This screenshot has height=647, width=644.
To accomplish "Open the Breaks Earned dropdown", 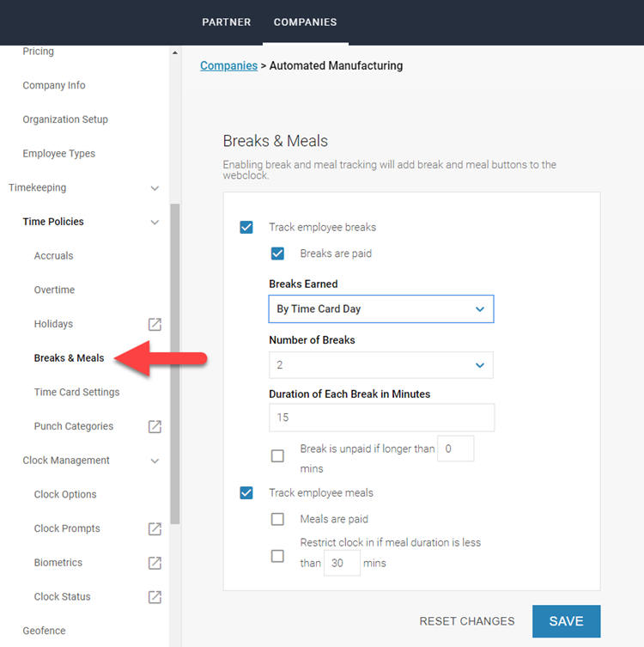I will tap(380, 309).
